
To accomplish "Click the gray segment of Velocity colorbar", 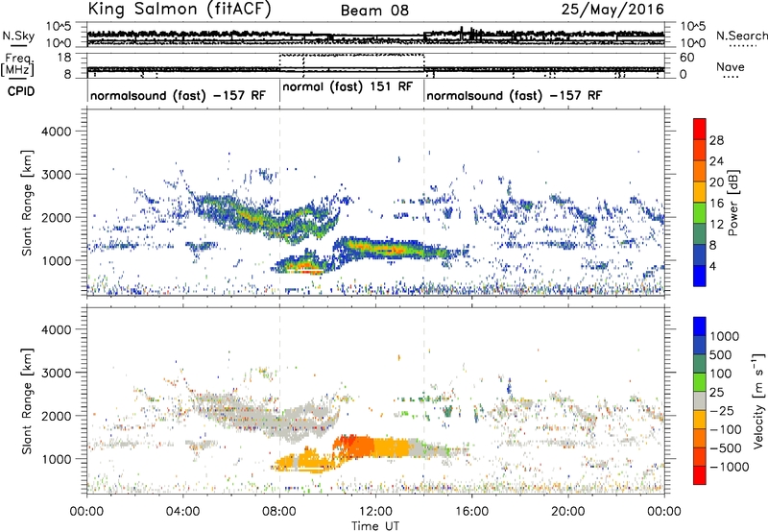I will point(700,401).
